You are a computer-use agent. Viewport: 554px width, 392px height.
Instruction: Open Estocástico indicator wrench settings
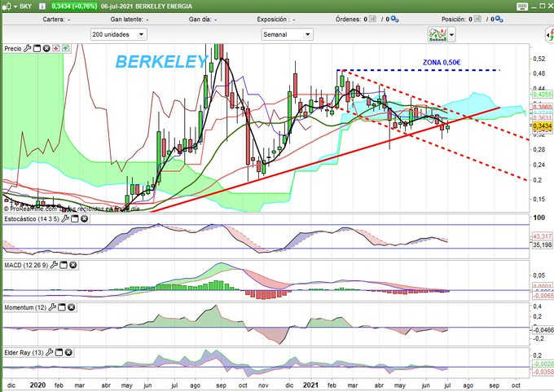click(65, 218)
